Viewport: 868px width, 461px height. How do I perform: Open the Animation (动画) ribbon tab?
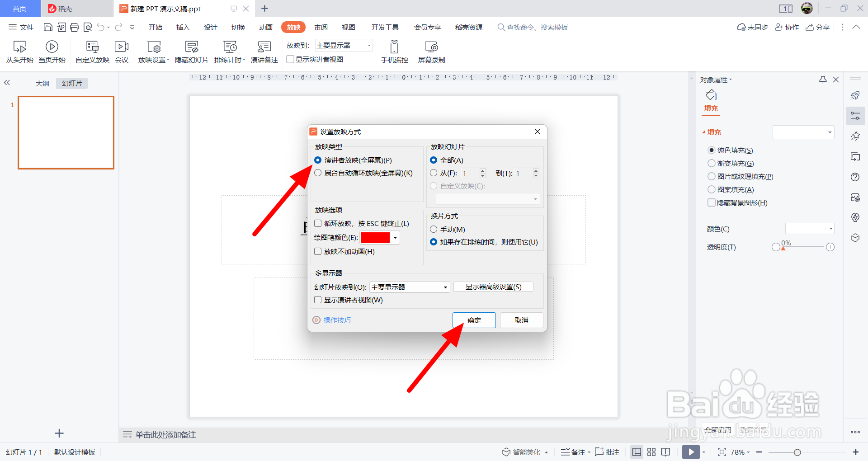coord(265,27)
